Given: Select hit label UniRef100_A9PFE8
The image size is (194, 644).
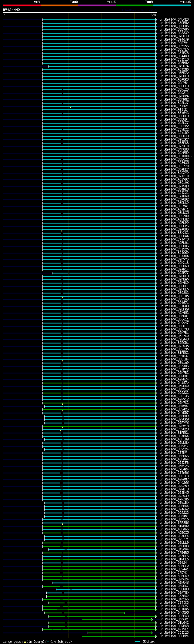Looking at the screenshot, I should click(174, 86).
